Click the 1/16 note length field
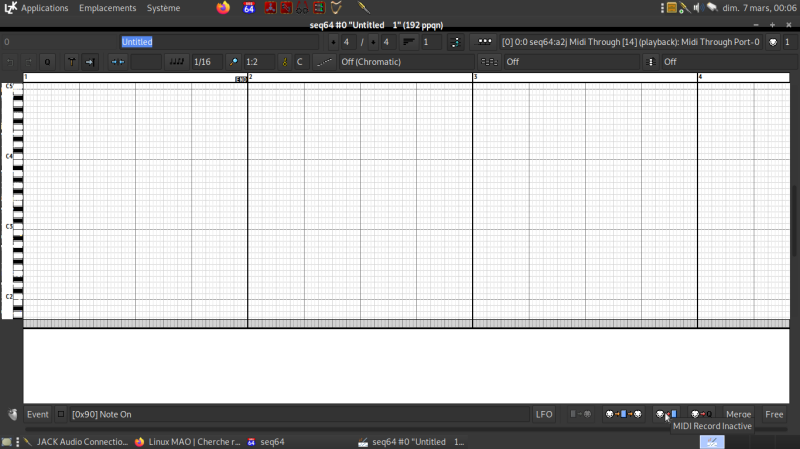This screenshot has width=800, height=449. pyautogui.click(x=207, y=62)
